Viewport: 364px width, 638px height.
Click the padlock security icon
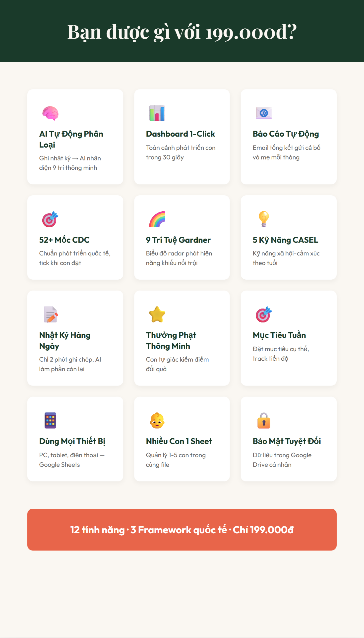tap(264, 420)
